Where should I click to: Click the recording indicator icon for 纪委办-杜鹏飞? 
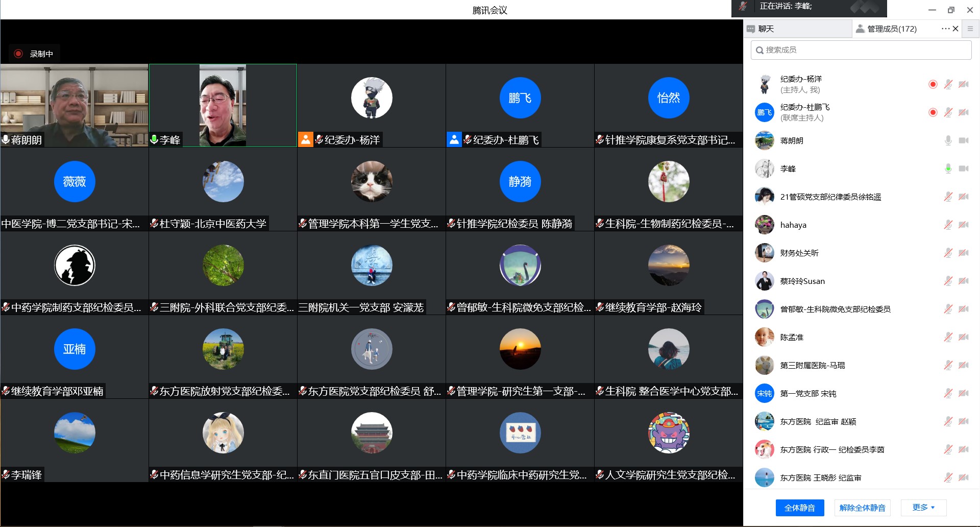(x=933, y=112)
